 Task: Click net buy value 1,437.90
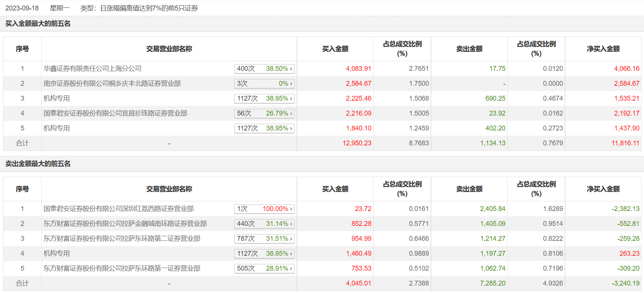click(x=626, y=128)
